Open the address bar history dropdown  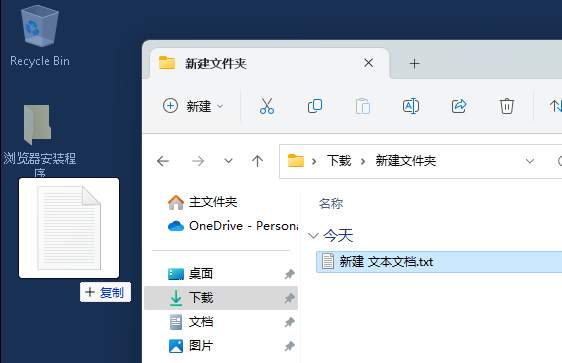[x=530, y=161]
